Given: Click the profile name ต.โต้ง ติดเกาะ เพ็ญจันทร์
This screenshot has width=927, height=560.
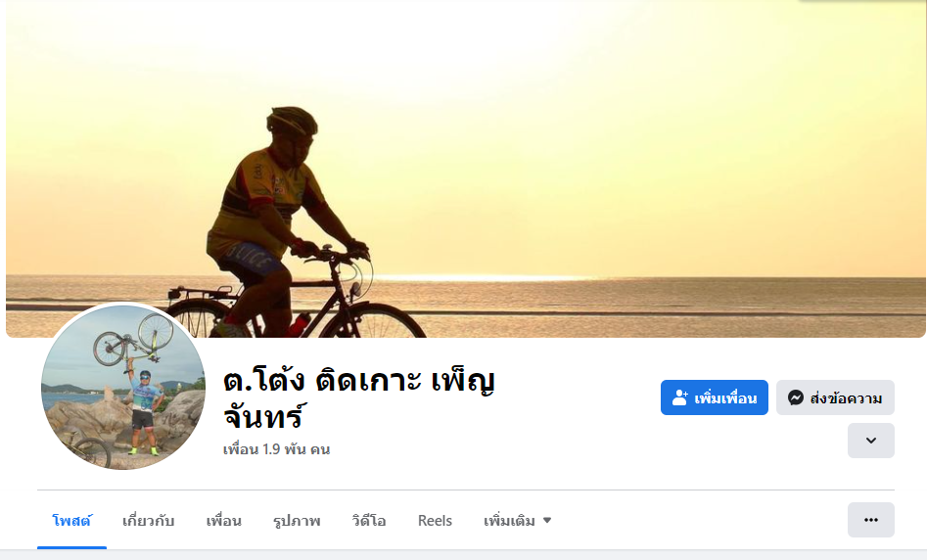Looking at the screenshot, I should pos(359,398).
